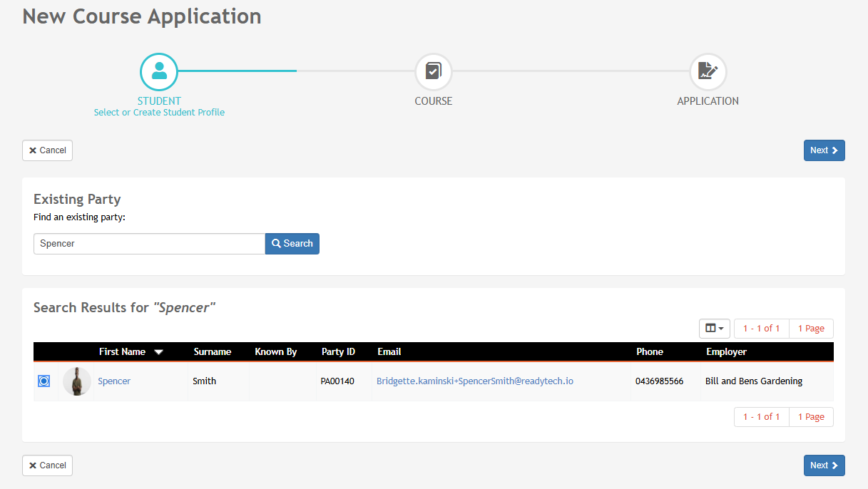This screenshot has width=868, height=489.
Task: Sort by Phone column header
Action: click(x=650, y=352)
